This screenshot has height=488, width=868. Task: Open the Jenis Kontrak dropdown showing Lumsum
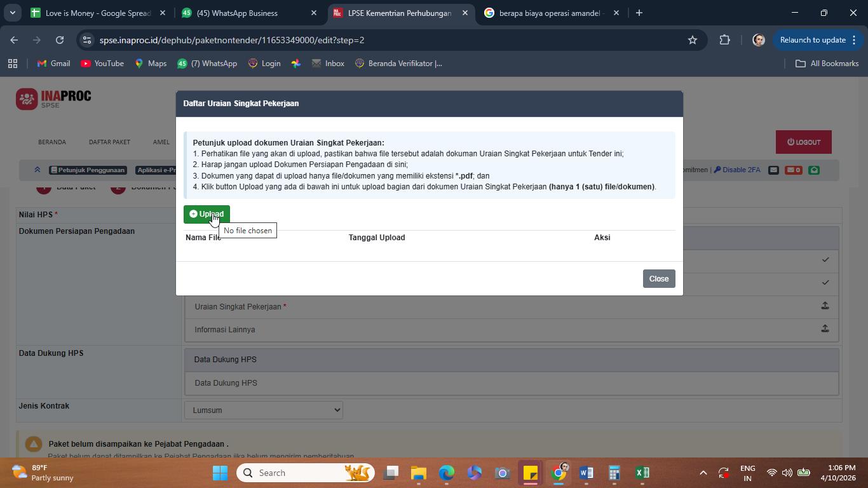264,410
